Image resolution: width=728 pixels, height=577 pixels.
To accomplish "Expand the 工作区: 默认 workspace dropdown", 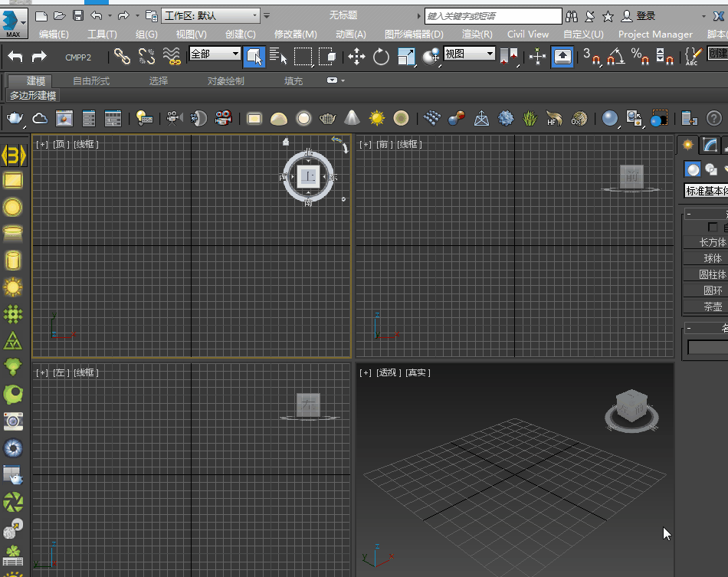I will tap(212, 15).
